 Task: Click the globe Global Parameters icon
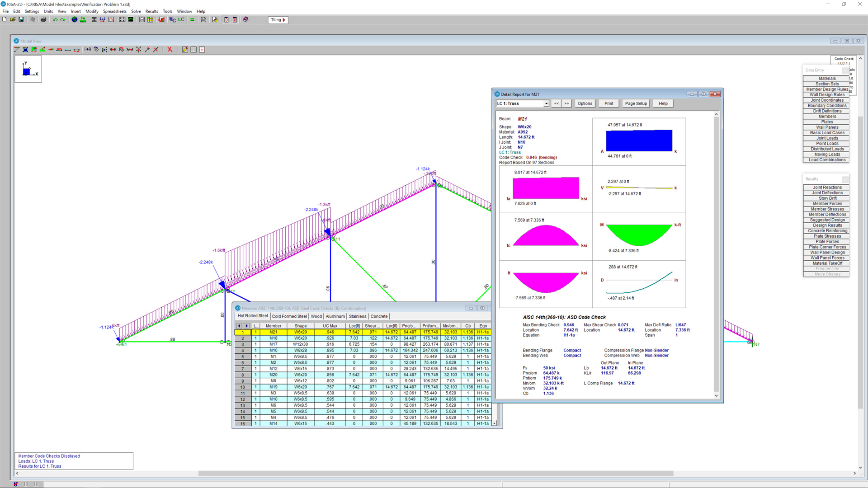pos(75,19)
